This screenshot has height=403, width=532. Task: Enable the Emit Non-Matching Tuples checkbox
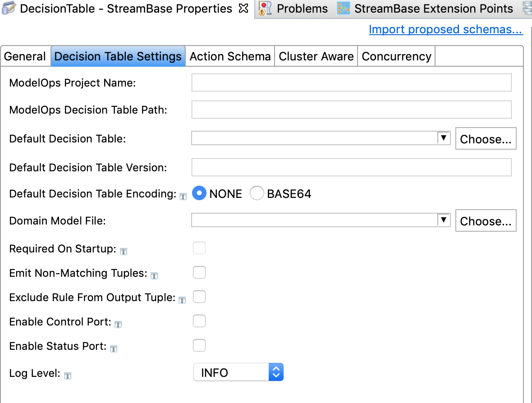199,272
